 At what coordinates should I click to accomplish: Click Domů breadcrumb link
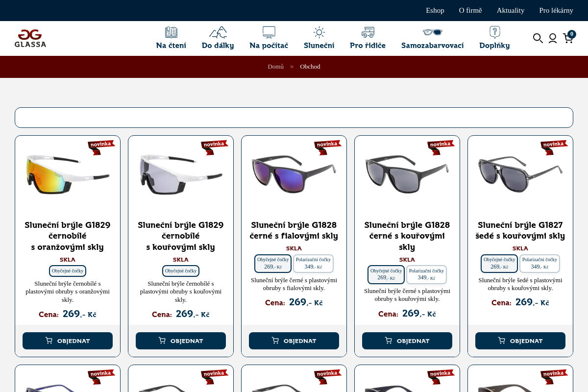[275, 67]
